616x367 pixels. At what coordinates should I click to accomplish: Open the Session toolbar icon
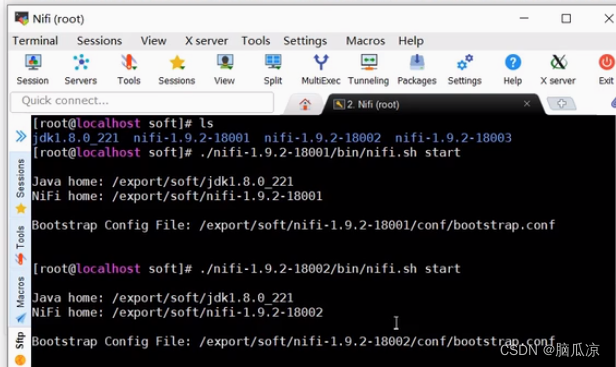pyautogui.click(x=33, y=70)
